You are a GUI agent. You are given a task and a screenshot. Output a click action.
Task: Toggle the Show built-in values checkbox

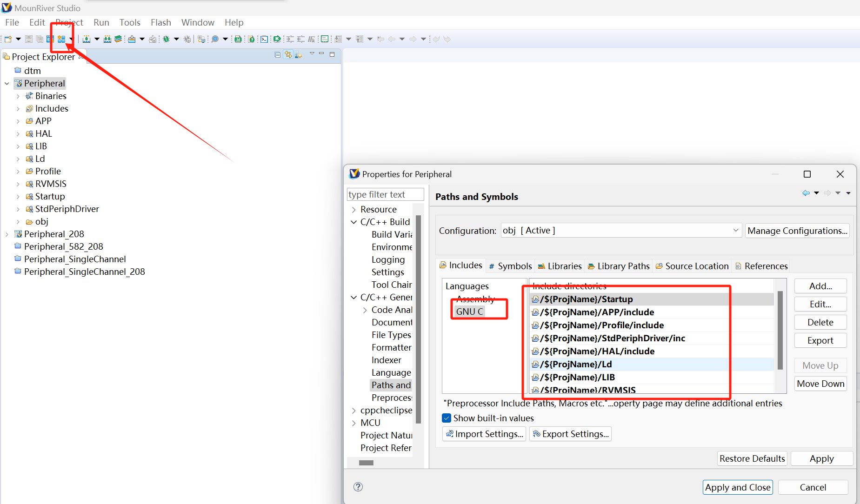447,418
